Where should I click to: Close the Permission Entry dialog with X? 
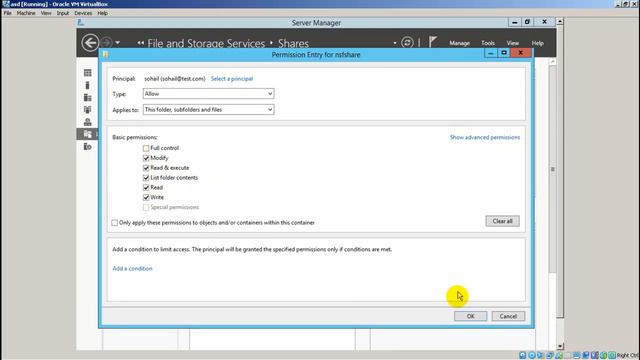[x=520, y=53]
